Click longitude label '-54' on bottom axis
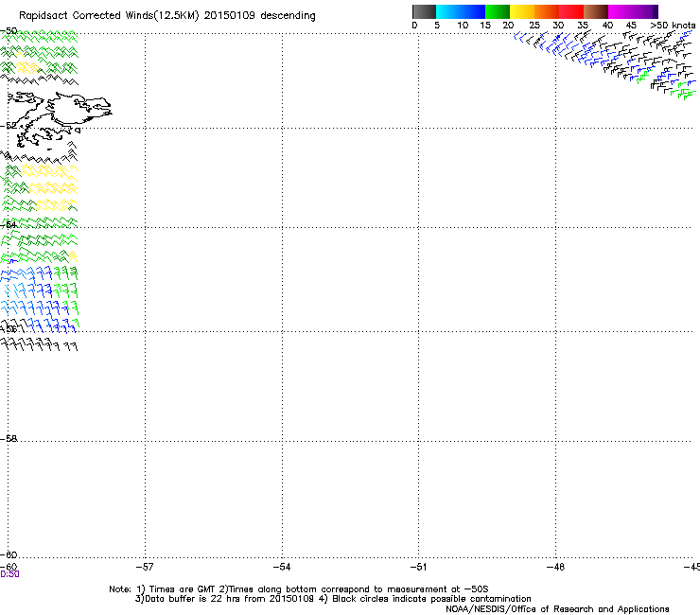 (x=282, y=567)
